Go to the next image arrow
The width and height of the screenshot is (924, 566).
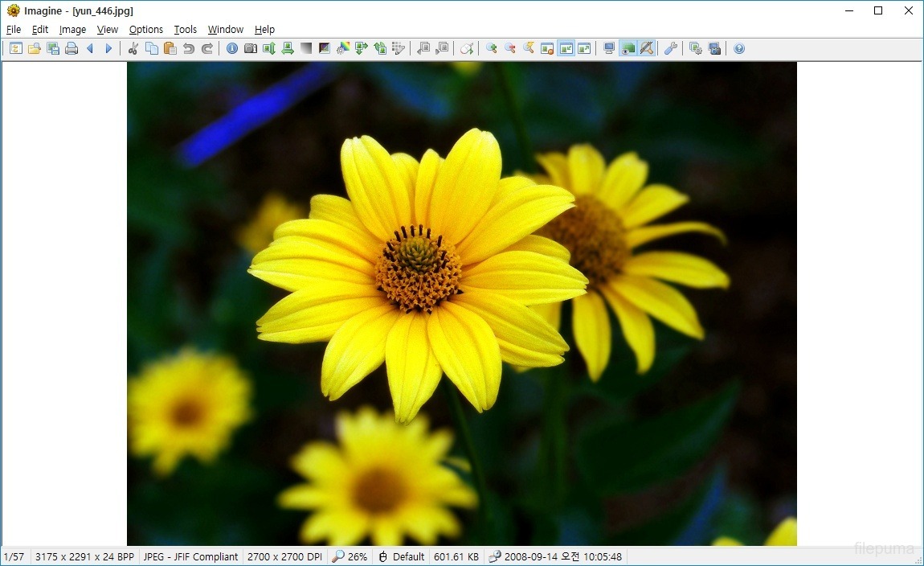[108, 49]
